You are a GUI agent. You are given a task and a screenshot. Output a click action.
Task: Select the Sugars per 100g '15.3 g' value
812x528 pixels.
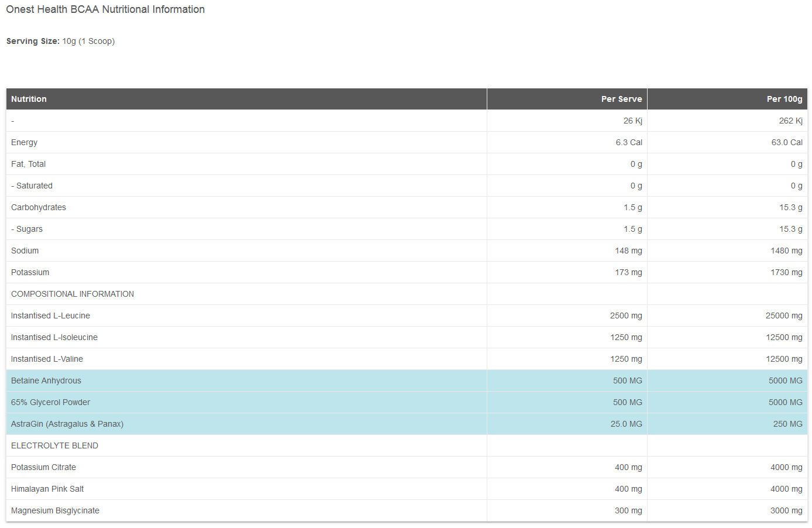[790, 229]
